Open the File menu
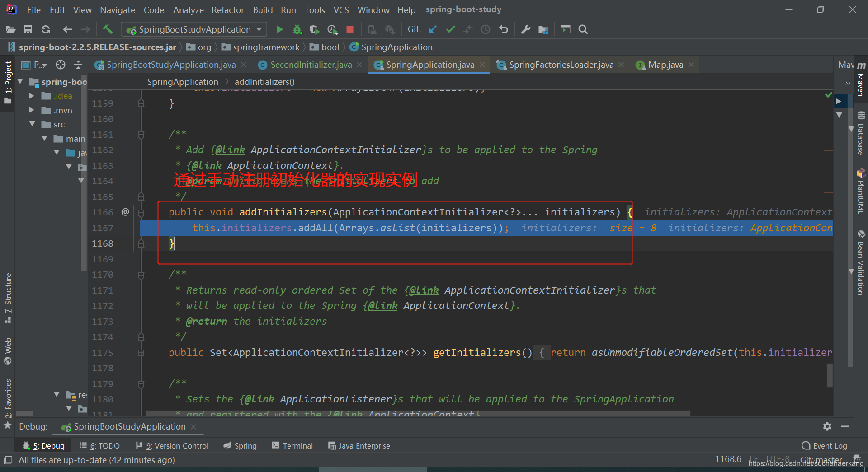This screenshot has width=868, height=472. click(33, 9)
